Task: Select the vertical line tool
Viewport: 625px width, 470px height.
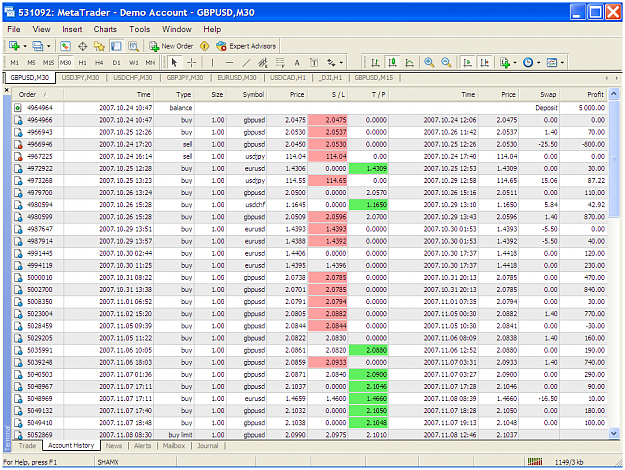Action: 212,63
